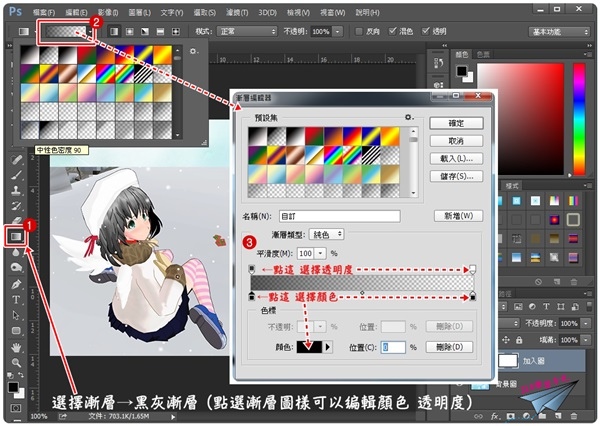This screenshot has height=426, width=600.
Task: Switch to the 色票 tab
Action: point(483,55)
